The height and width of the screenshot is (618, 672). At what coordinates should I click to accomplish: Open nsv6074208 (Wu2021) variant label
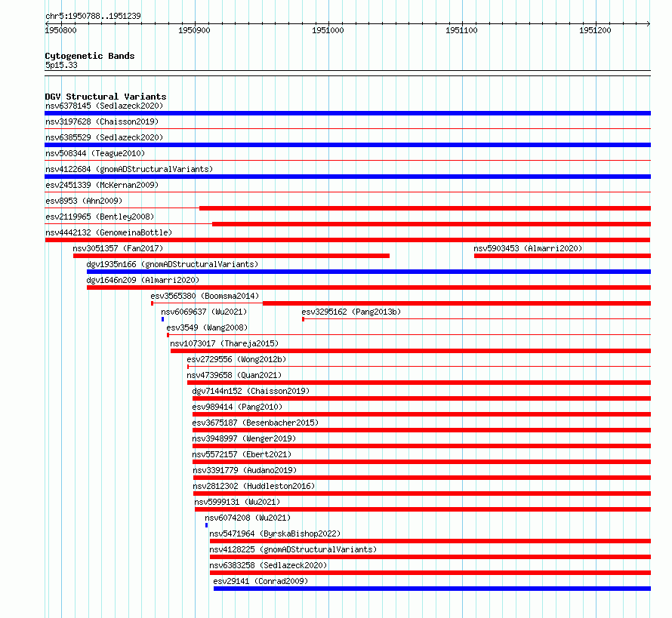tap(248, 518)
